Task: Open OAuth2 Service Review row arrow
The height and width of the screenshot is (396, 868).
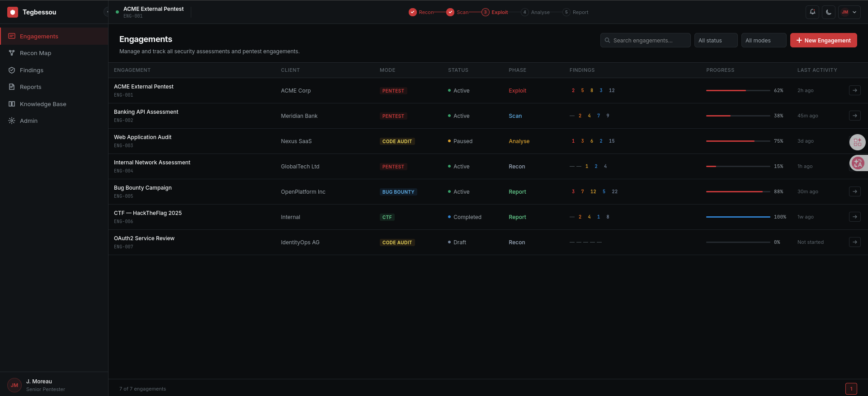Action: [x=854, y=242]
